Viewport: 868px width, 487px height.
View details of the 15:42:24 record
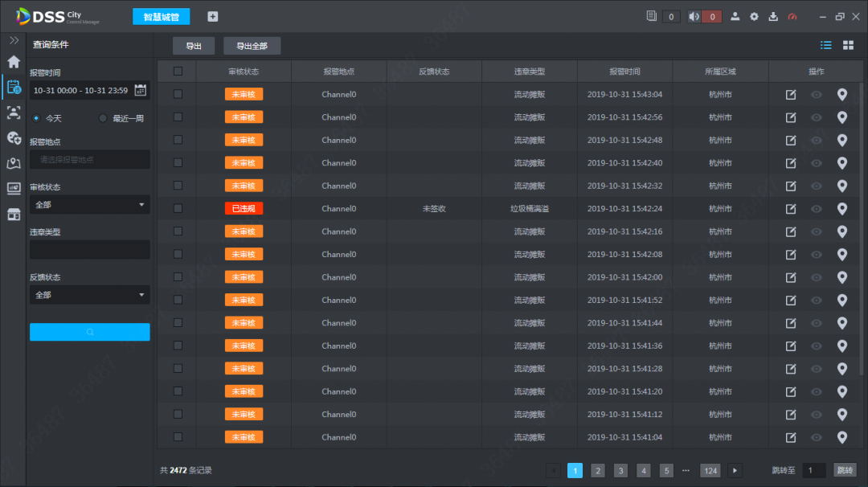[x=816, y=209]
